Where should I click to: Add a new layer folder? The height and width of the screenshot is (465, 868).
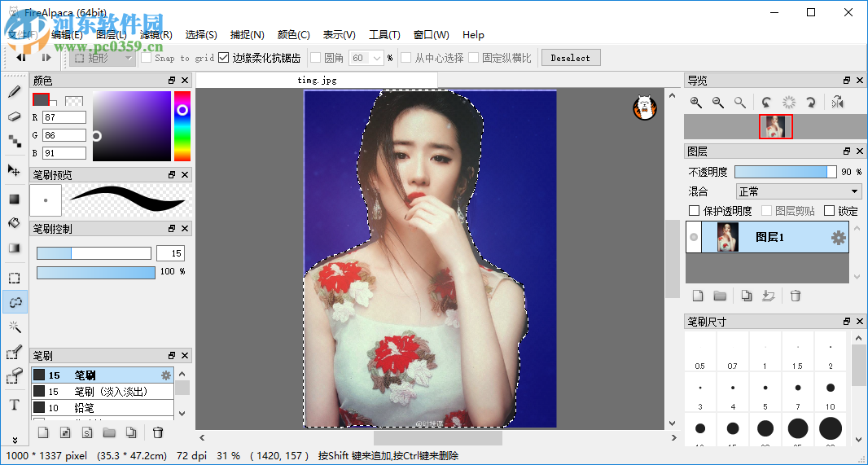coord(720,296)
